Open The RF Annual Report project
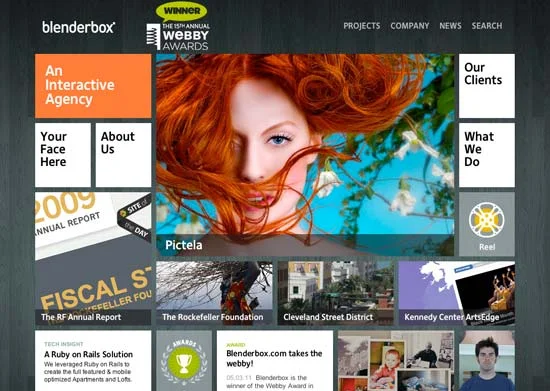This screenshot has width=550, height=391. coord(93,258)
